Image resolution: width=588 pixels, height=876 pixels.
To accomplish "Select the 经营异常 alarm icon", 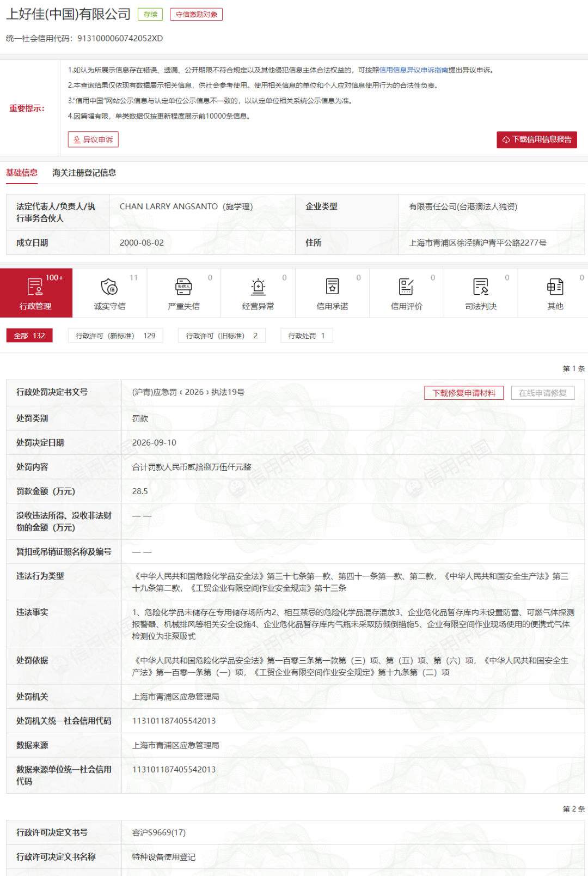I will (258, 286).
